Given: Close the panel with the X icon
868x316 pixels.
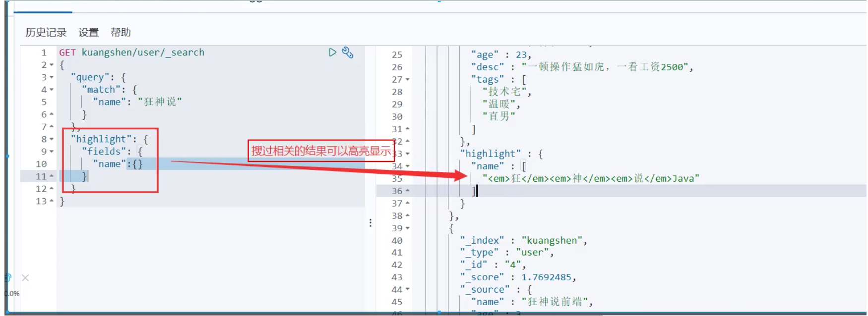Looking at the screenshot, I should (25, 278).
